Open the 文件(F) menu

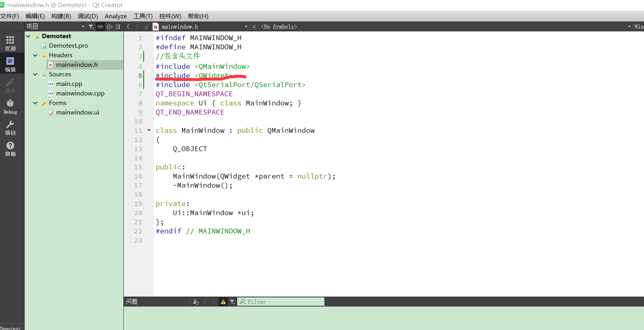[x=10, y=16]
